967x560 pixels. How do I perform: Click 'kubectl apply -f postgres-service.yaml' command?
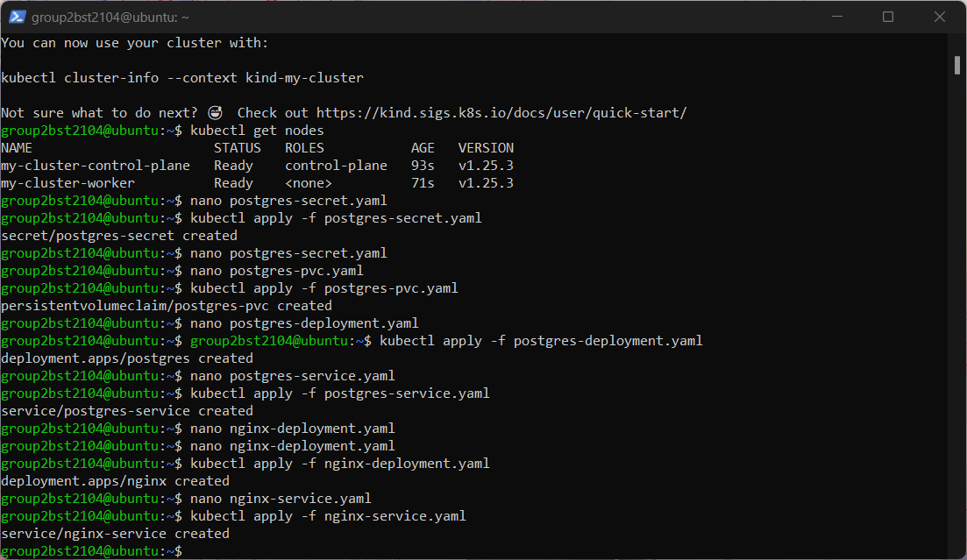click(x=340, y=393)
